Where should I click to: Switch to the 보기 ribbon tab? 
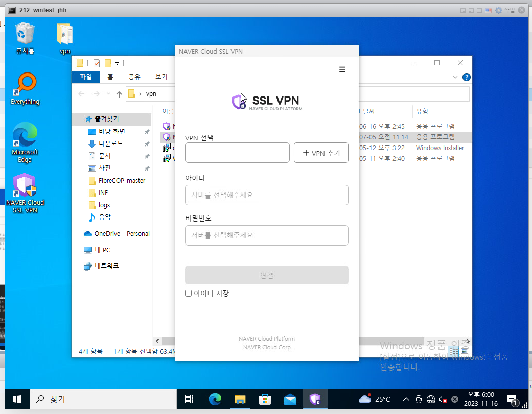161,77
